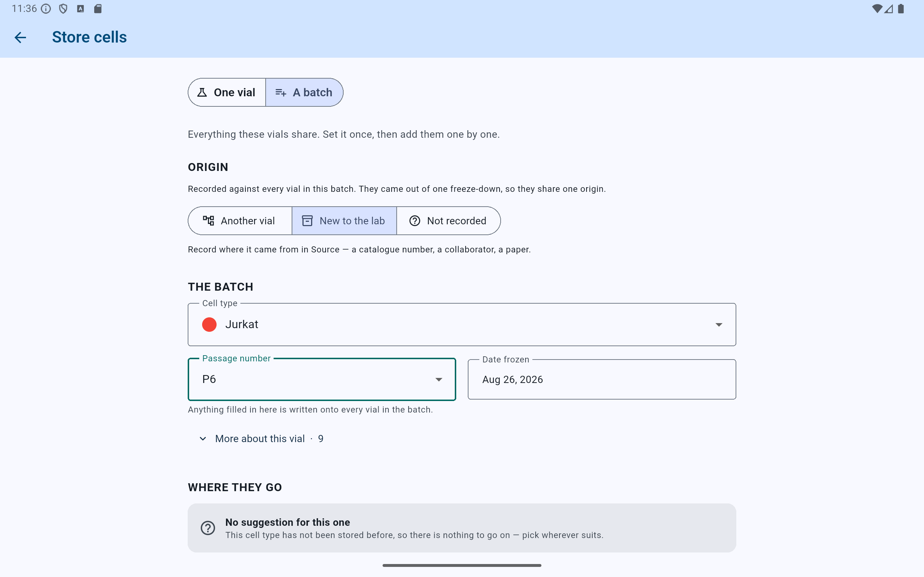Expand More about this vial chevron
924x577 pixels.
click(x=203, y=439)
